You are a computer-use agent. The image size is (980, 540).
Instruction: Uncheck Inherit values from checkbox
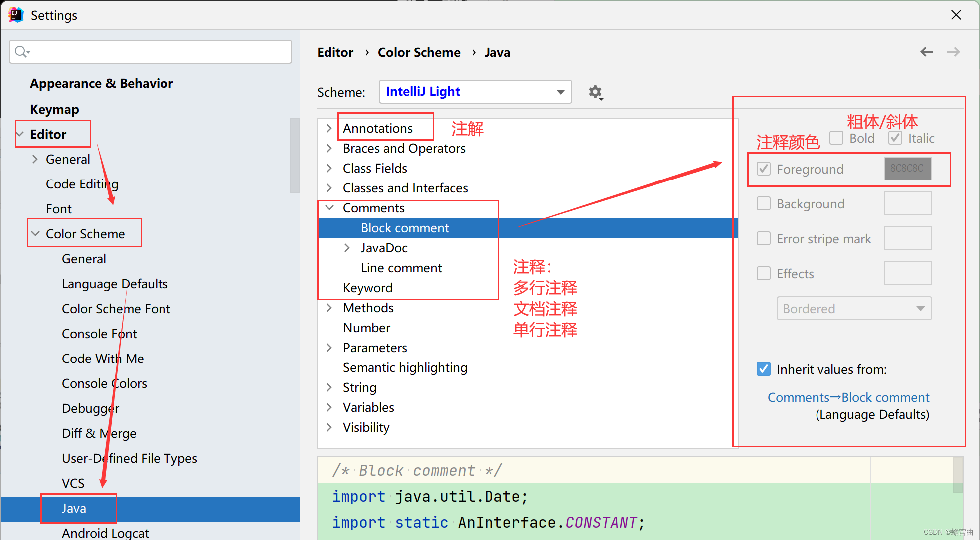click(764, 369)
